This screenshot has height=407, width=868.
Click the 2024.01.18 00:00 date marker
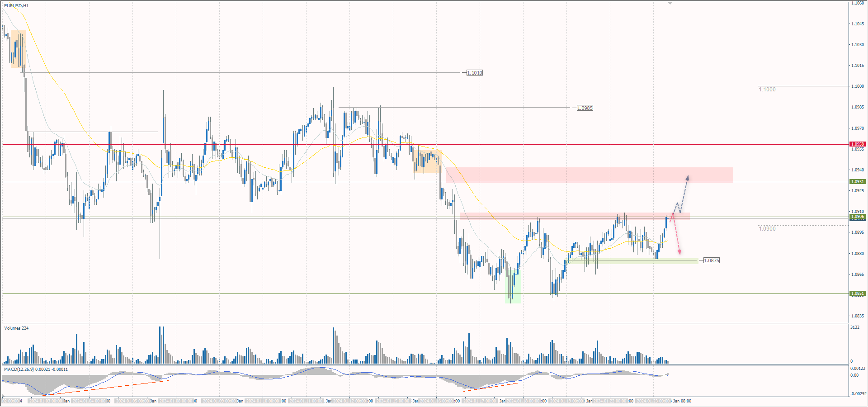click(x=523, y=401)
